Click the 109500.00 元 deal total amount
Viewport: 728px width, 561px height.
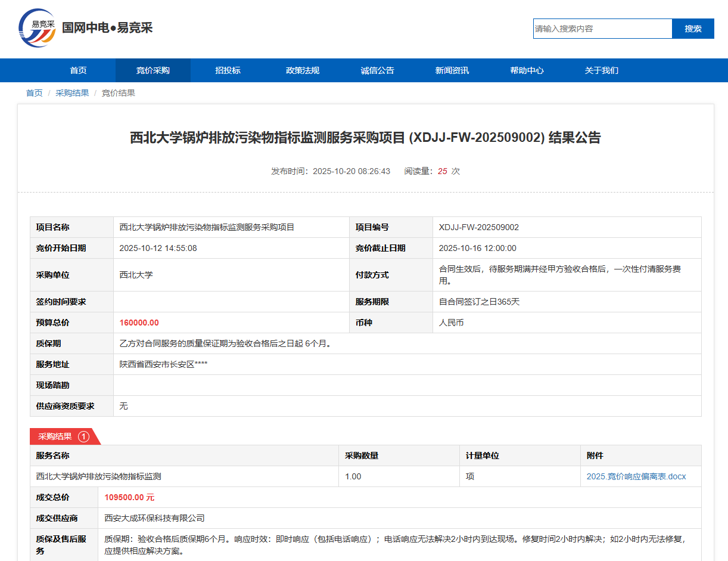129,497
